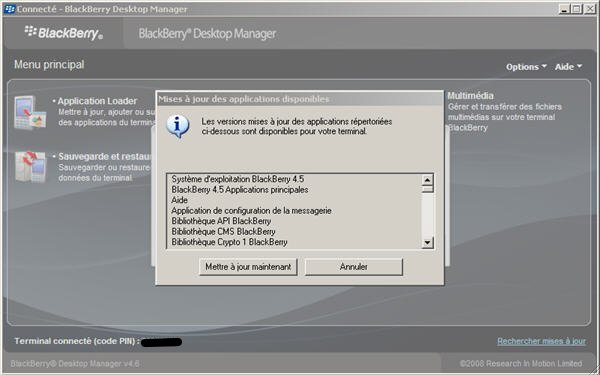Maximize the Desktop Manager window

click(576, 9)
